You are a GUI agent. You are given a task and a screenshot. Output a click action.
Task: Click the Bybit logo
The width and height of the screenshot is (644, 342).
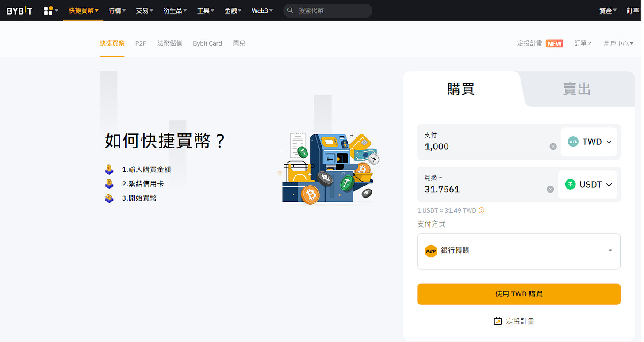point(19,11)
